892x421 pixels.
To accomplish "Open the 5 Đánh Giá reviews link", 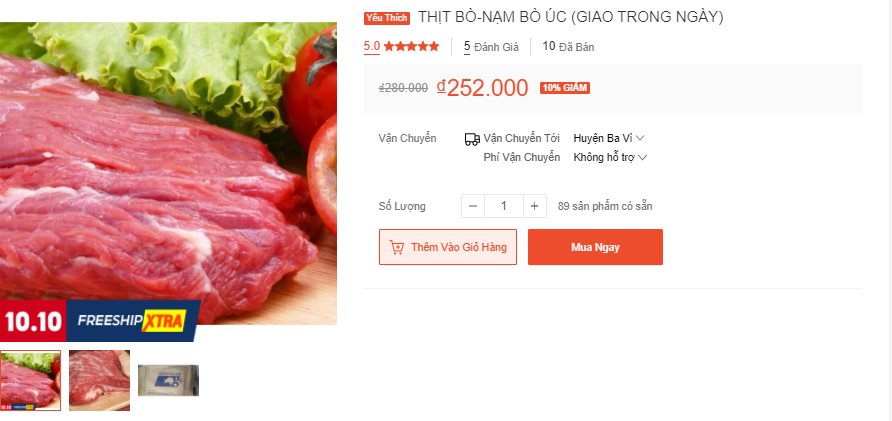I will (492, 47).
